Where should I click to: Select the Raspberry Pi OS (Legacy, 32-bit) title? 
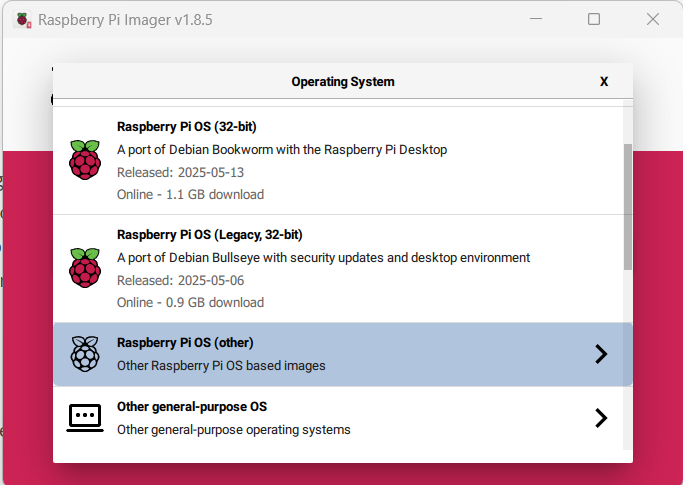click(210, 235)
